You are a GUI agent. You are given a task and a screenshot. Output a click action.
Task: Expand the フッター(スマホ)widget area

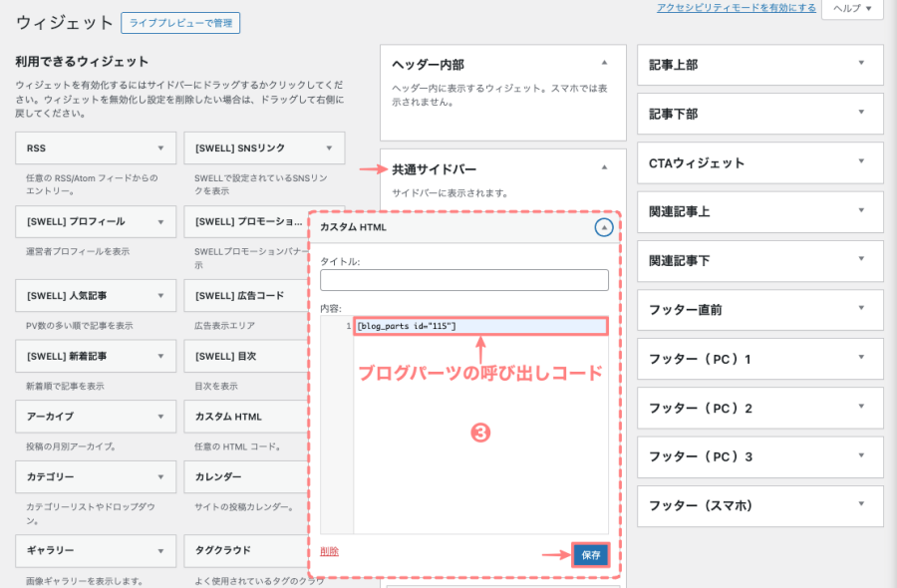861,505
